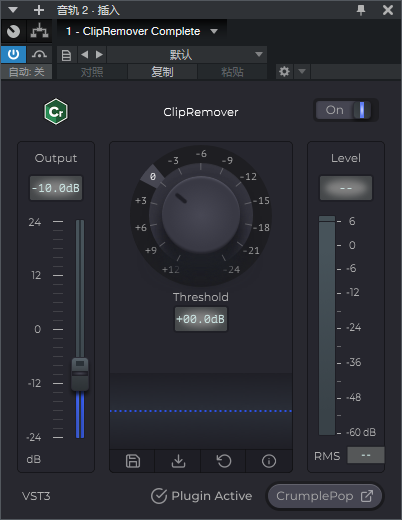The width and height of the screenshot is (402, 520).
Task: Click the Plugin Active checkmark icon
Action: tap(159, 496)
